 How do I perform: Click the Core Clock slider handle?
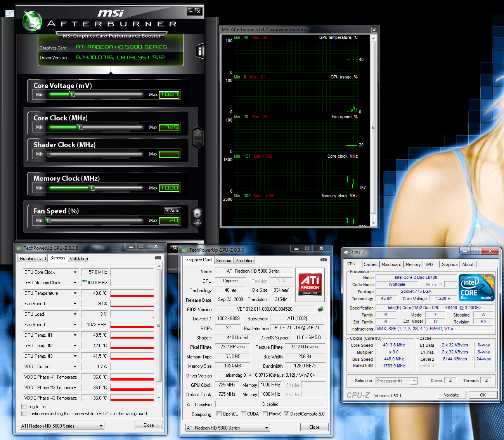pyautogui.click(x=80, y=127)
